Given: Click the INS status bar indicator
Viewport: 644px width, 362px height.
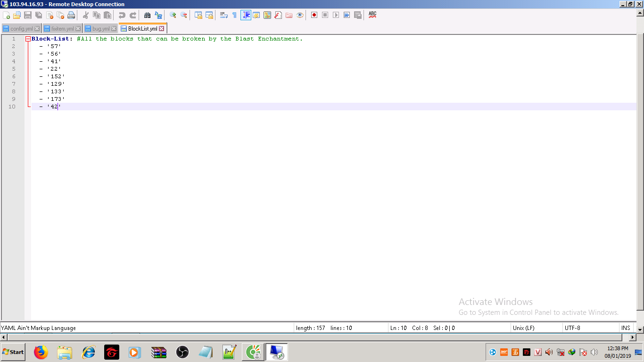Looking at the screenshot, I should click(626, 328).
